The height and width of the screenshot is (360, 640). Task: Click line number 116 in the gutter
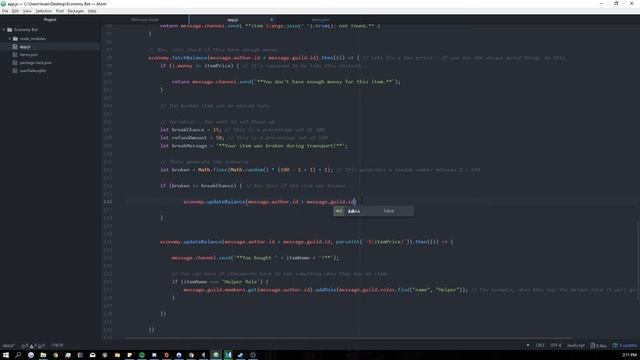click(x=108, y=202)
